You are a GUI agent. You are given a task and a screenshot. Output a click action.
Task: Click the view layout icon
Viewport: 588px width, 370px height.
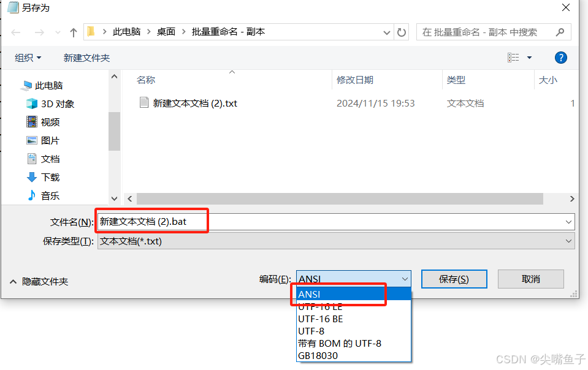click(x=513, y=58)
